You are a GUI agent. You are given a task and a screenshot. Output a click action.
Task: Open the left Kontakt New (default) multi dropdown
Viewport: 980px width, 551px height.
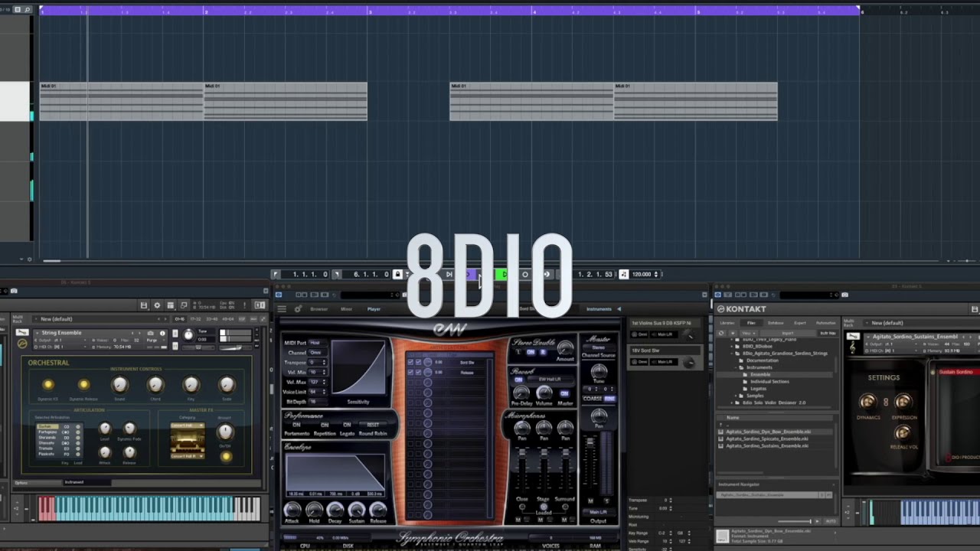100,319
